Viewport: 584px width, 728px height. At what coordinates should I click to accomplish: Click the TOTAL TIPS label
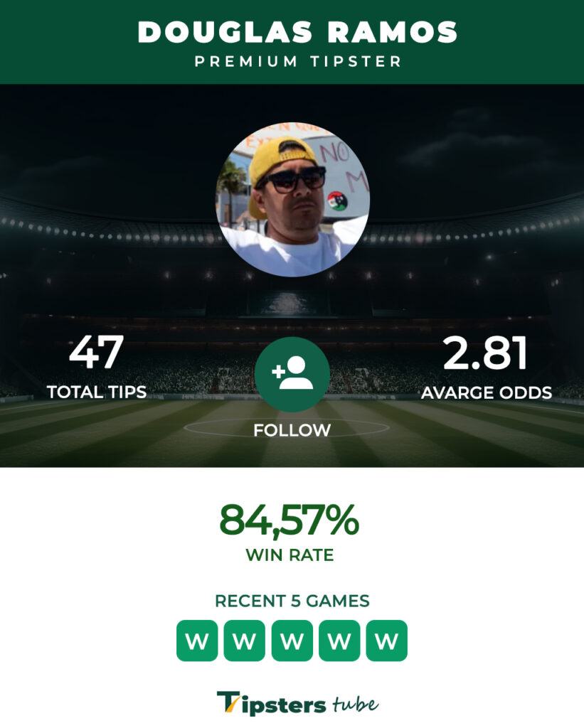pyautogui.click(x=97, y=392)
